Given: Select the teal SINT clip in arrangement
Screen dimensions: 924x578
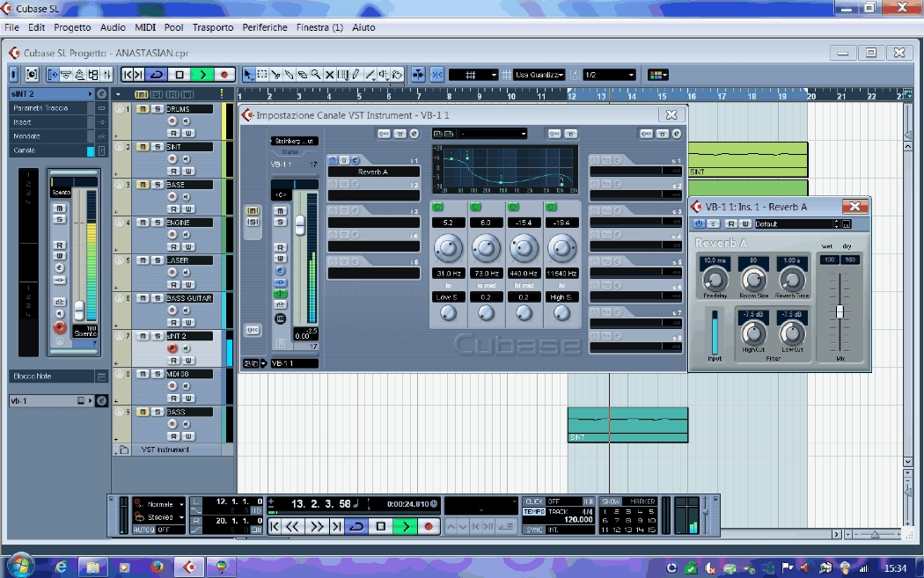Looking at the screenshot, I should [627, 424].
